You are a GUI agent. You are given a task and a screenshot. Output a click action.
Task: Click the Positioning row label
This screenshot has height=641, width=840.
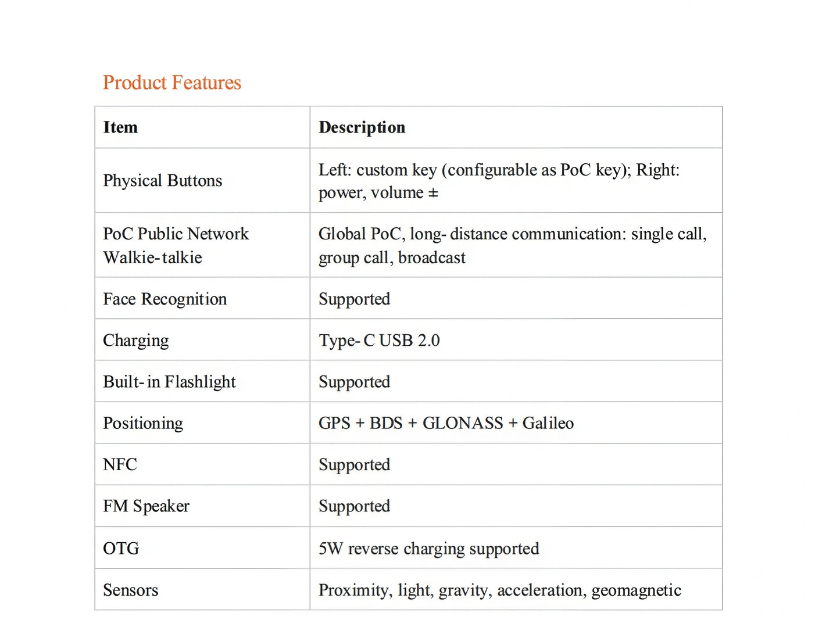143,424
